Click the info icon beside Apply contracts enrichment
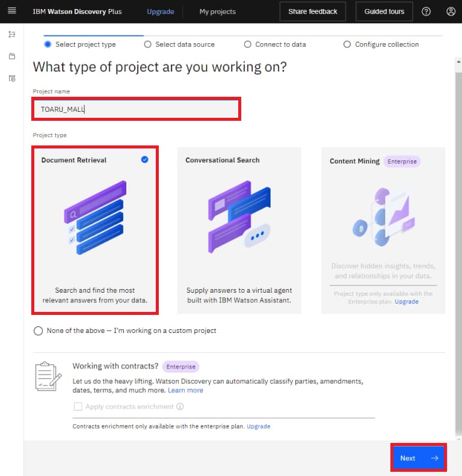 click(180, 406)
